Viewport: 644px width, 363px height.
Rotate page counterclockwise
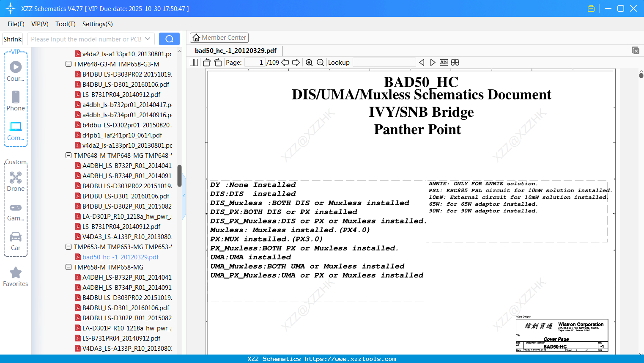207,62
